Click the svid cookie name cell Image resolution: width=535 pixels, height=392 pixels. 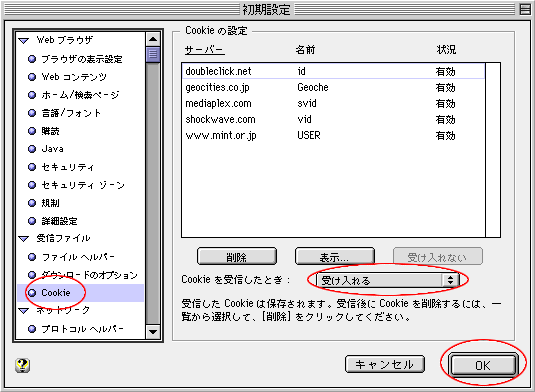point(307,104)
